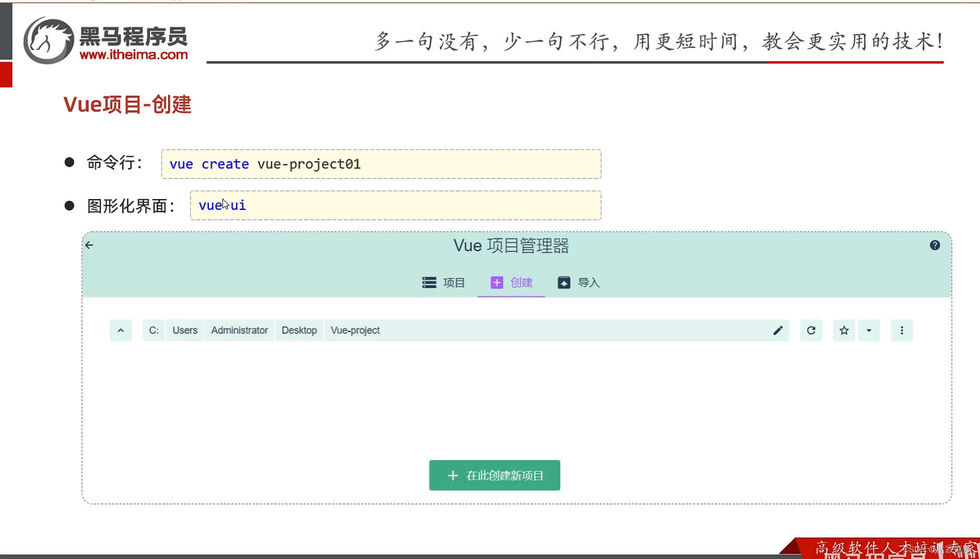Open the more options three-dot menu
980x559 pixels.
pyautogui.click(x=902, y=330)
